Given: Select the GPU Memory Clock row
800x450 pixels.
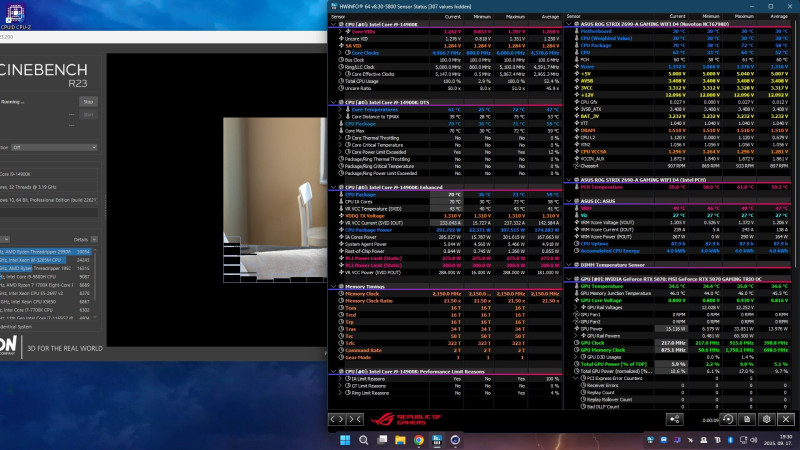Looking at the screenshot, I should coord(679,350).
